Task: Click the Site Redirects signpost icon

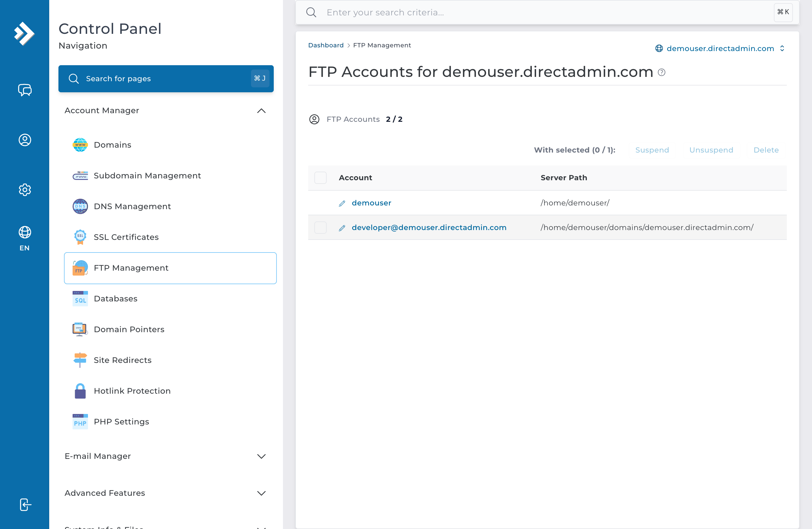Action: pyautogui.click(x=80, y=360)
